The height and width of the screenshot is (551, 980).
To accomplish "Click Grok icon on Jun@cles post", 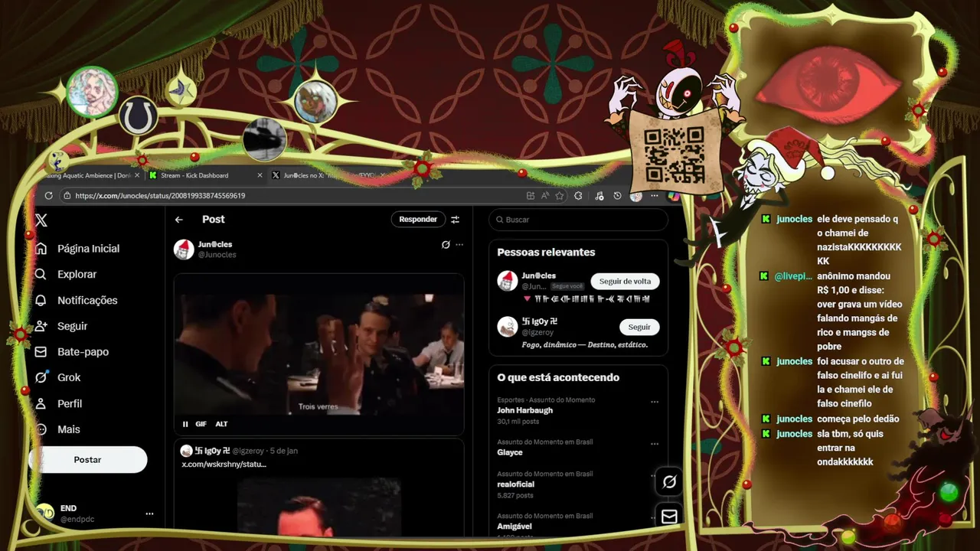I will 446,245.
